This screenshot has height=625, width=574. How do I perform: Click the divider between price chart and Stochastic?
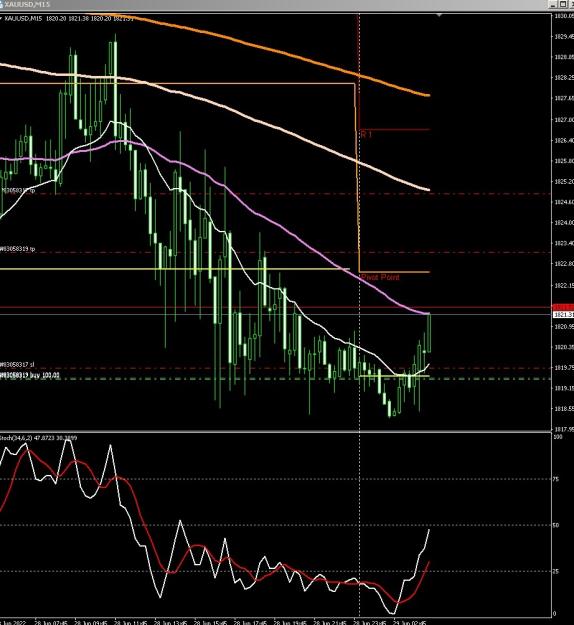point(275,431)
